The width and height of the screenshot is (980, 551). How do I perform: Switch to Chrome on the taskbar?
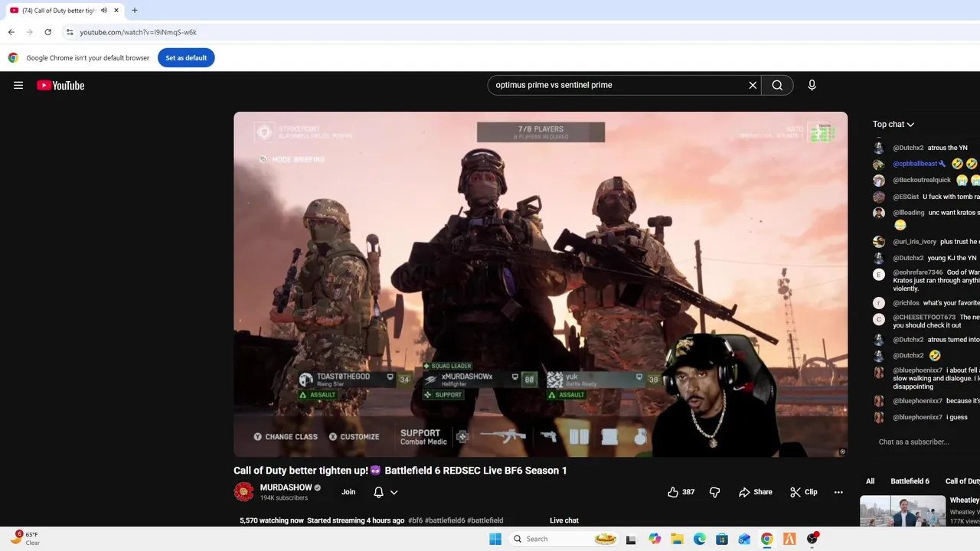pyautogui.click(x=766, y=539)
